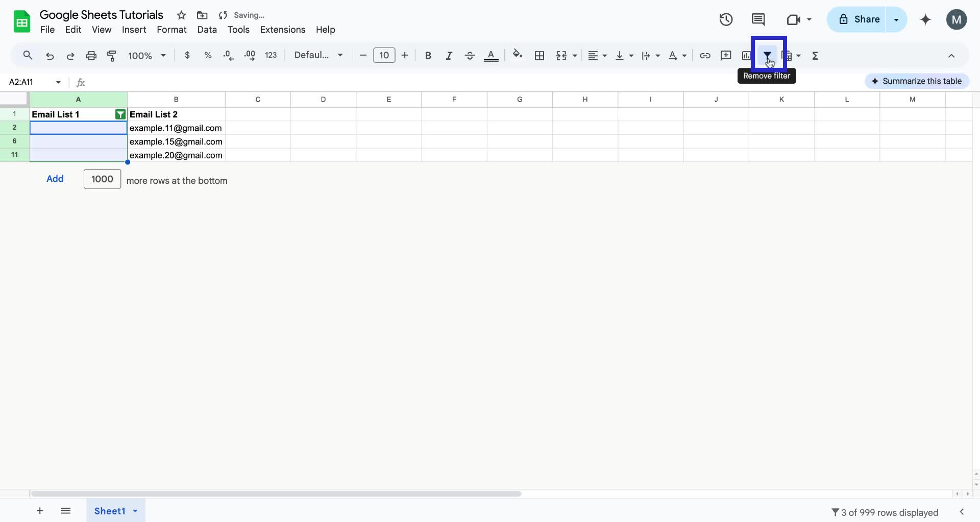980x522 pixels.
Task: Open the Extensions menu
Action: click(x=282, y=30)
